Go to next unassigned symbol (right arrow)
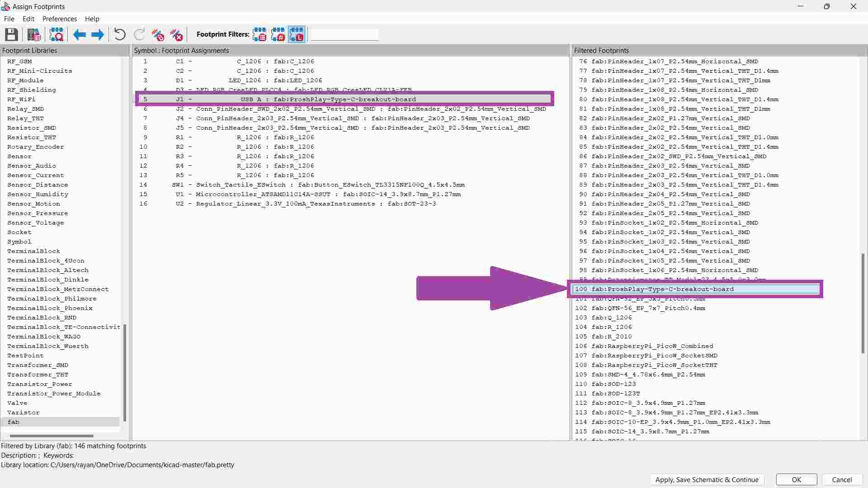 [98, 35]
